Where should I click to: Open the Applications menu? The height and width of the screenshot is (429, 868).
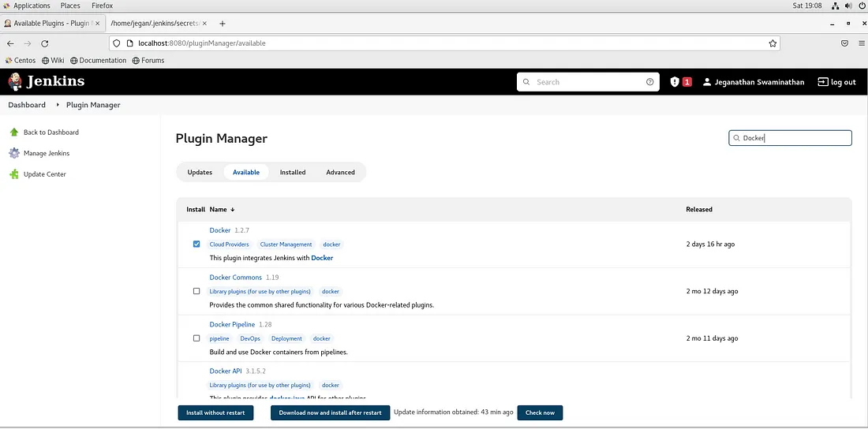[x=32, y=6]
